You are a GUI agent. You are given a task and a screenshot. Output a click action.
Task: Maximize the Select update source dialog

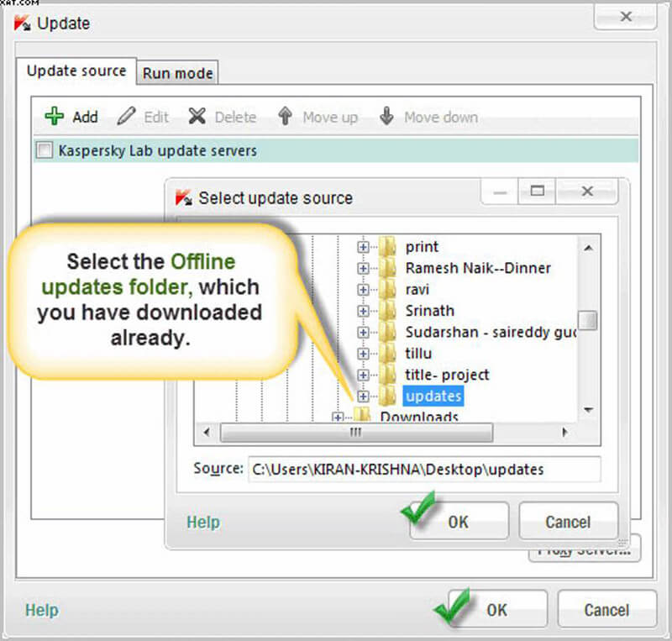[537, 191]
